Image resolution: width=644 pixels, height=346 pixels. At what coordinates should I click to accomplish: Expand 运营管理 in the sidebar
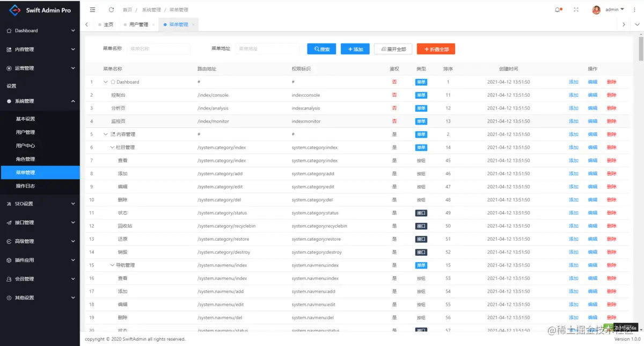click(40, 68)
